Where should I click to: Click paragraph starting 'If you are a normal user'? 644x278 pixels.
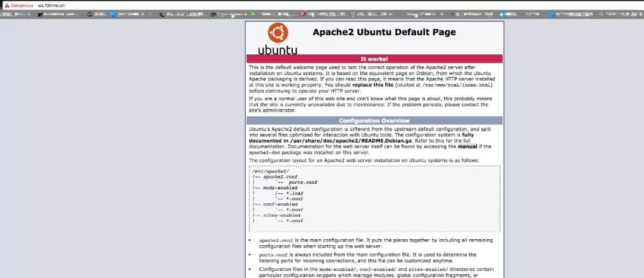[370, 104]
